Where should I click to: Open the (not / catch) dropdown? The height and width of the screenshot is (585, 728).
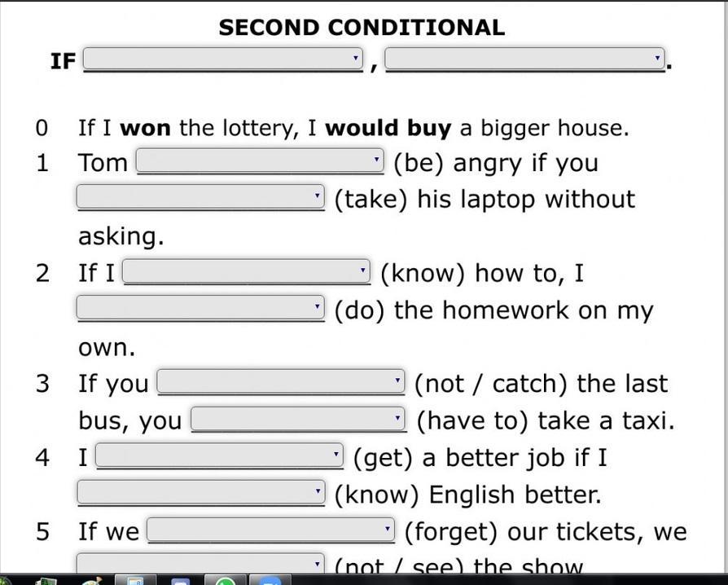point(280,382)
